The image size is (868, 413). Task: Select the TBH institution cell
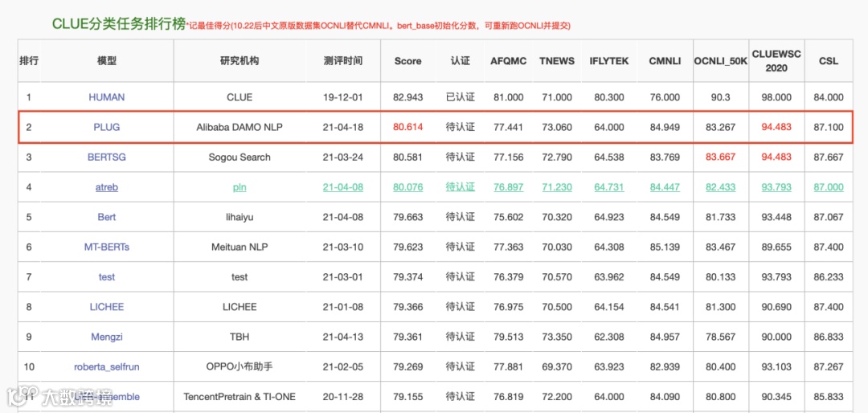point(240,337)
